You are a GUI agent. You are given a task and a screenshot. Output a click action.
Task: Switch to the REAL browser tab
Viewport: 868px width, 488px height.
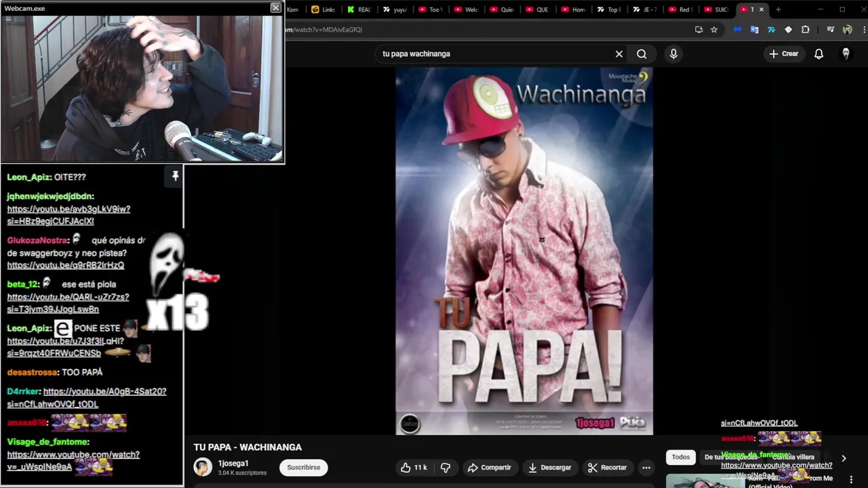pos(359,9)
